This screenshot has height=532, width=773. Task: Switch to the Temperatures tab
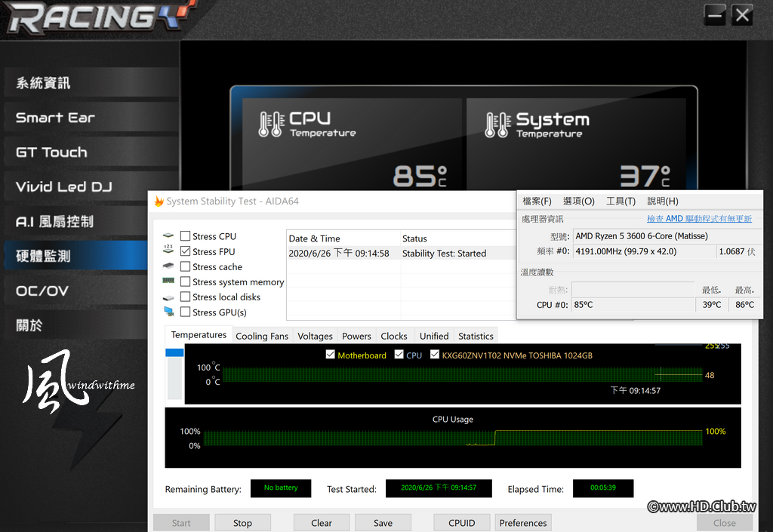coord(199,335)
